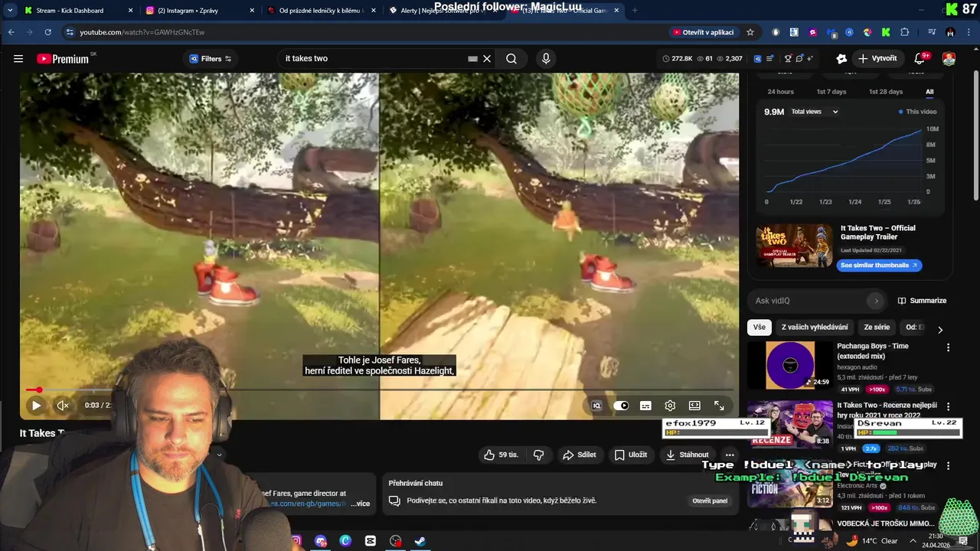Click the vidIQ icon in player controls
This screenshot has height=551, width=980.
pos(597,406)
